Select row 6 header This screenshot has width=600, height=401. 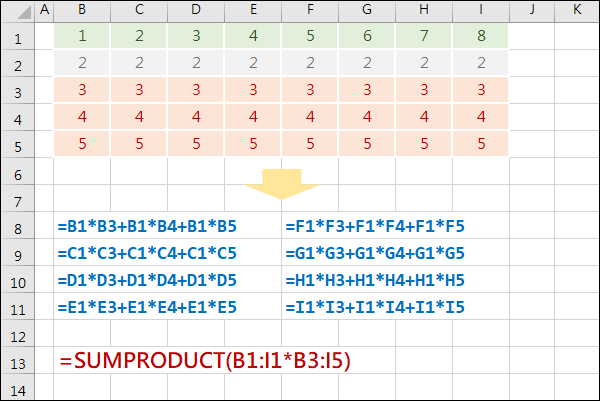(18, 172)
